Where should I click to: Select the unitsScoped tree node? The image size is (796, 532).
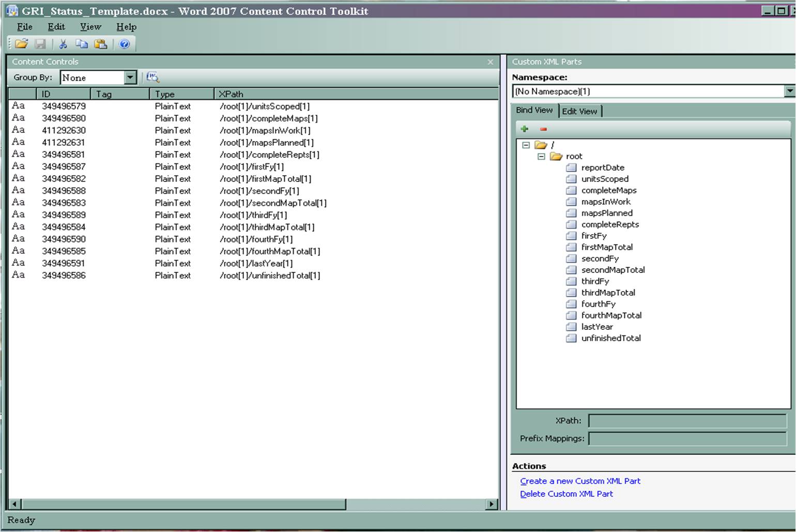605,179
